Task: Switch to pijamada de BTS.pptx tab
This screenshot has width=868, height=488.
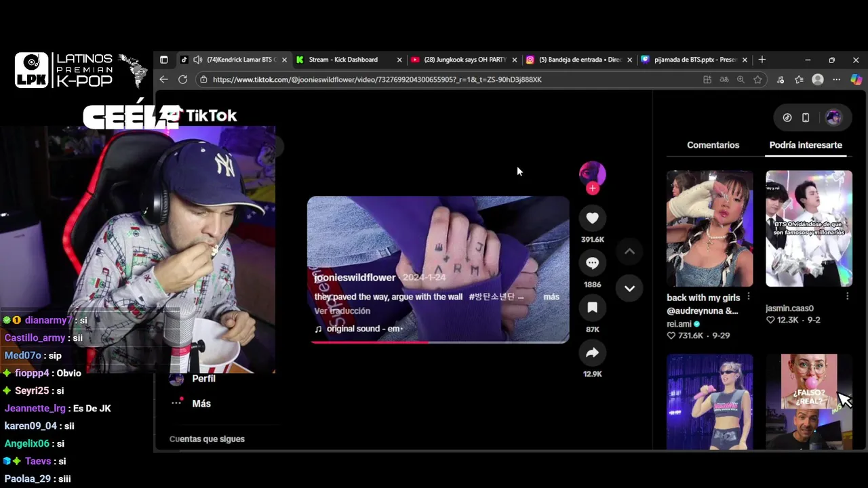Action: [695, 60]
